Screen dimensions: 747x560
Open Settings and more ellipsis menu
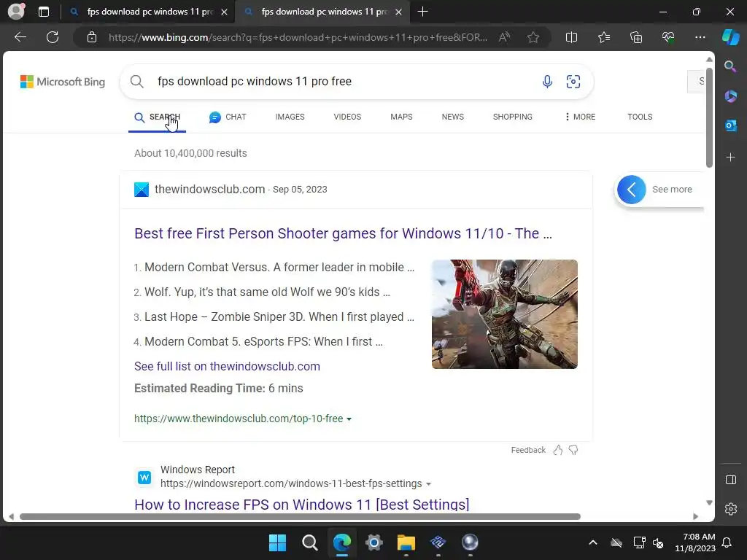pos(700,37)
